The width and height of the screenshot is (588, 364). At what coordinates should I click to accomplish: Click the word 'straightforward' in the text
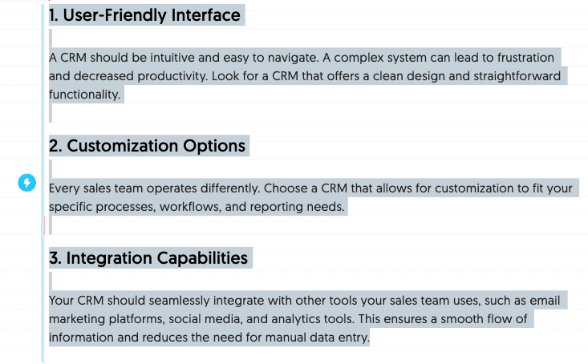click(517, 76)
